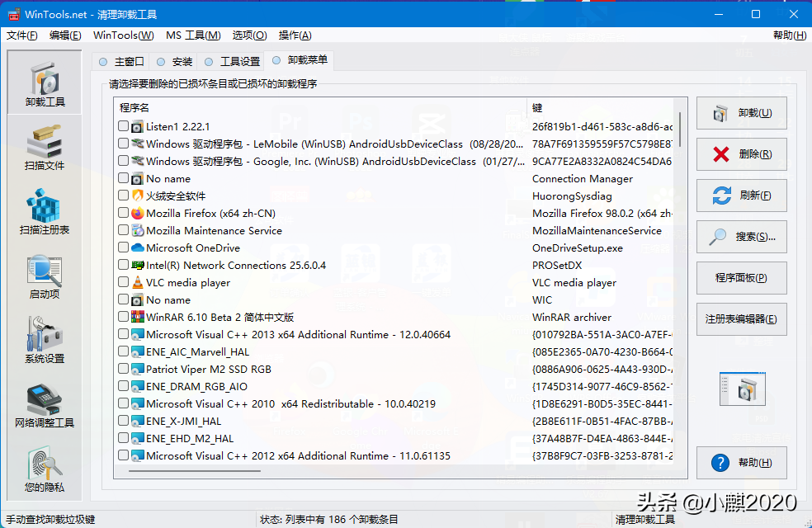Click the 刷新(F) button

click(x=742, y=196)
